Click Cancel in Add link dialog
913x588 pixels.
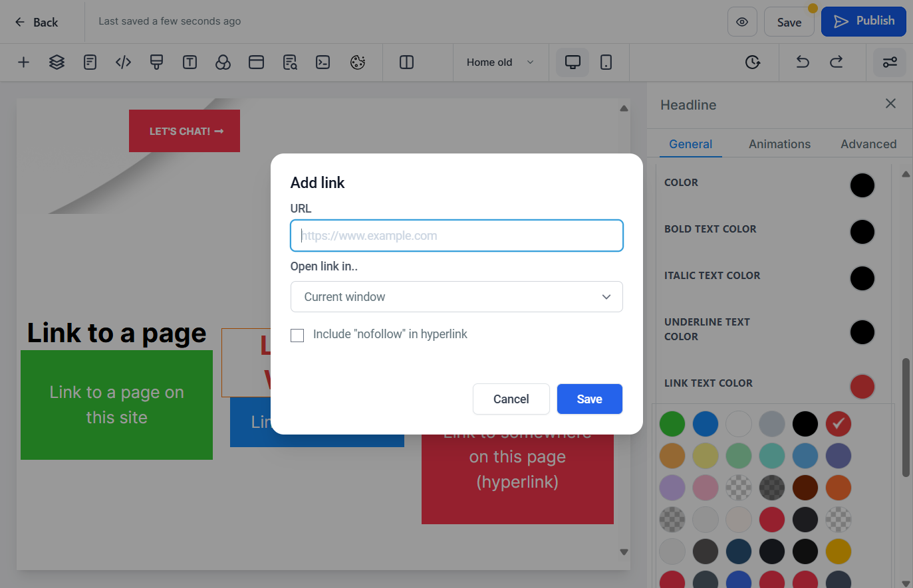point(511,399)
